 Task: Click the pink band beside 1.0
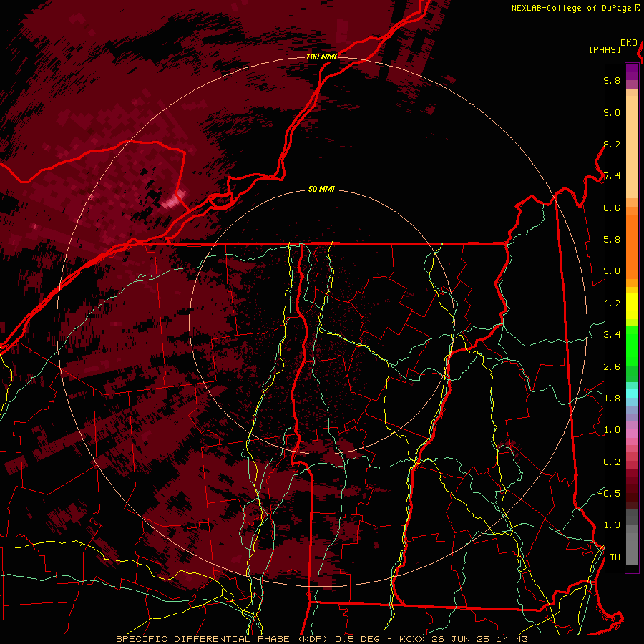pos(632,434)
